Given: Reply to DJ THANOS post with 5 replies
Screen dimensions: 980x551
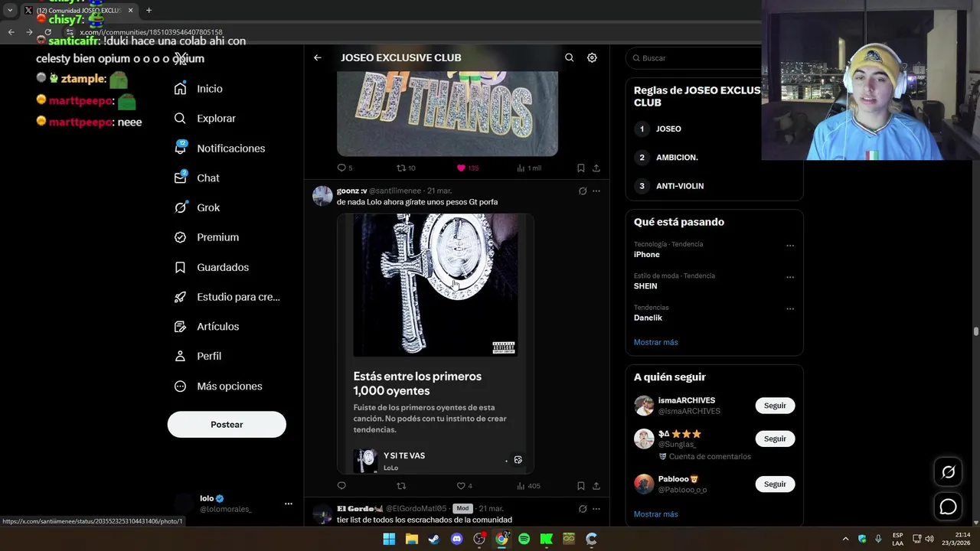Looking at the screenshot, I should click(345, 168).
